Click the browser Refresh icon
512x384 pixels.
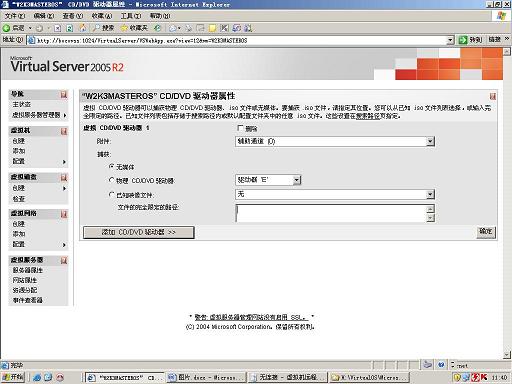pos(70,28)
